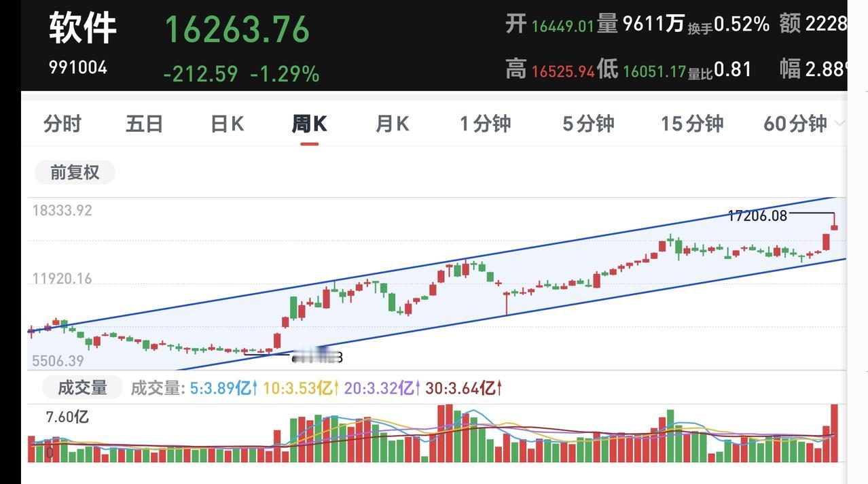
Task: Click the latest red candlestick
Action: pos(834,227)
